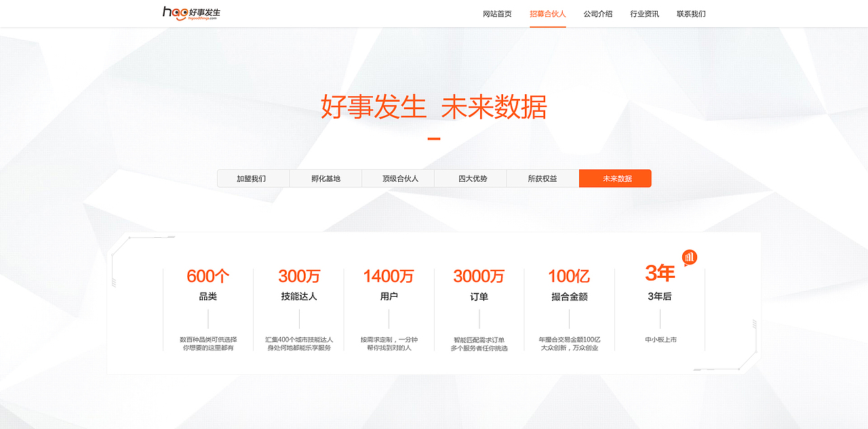Show the 所获权益 tab
Screen dimensions: 868x429
click(x=543, y=178)
